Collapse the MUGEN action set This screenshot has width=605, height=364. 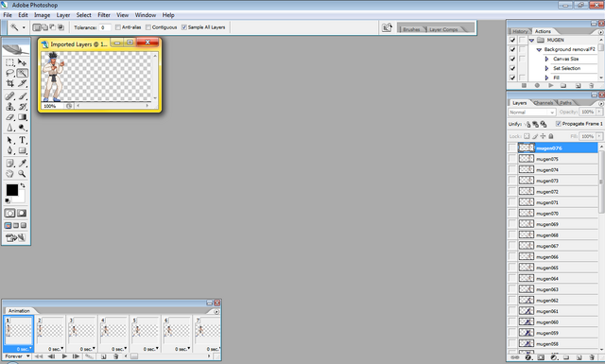[x=531, y=40]
